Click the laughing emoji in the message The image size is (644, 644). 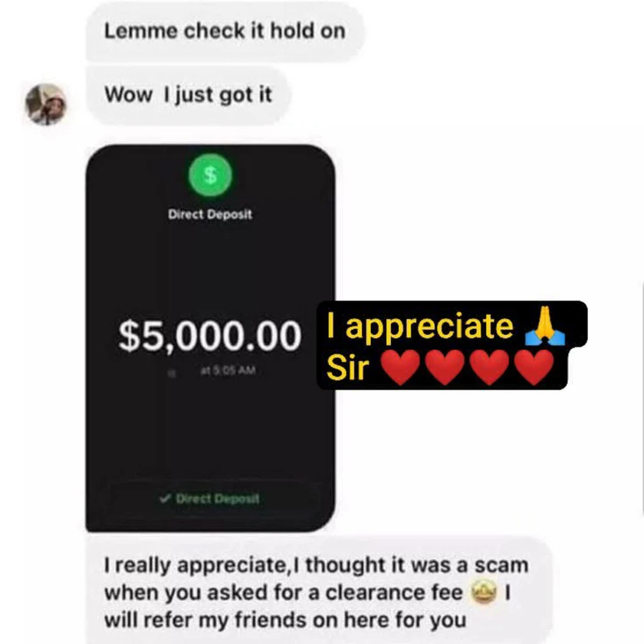click(484, 593)
